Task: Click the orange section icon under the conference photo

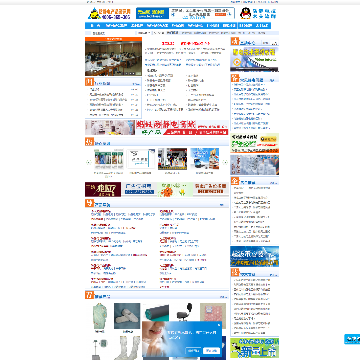Action: [89, 82]
